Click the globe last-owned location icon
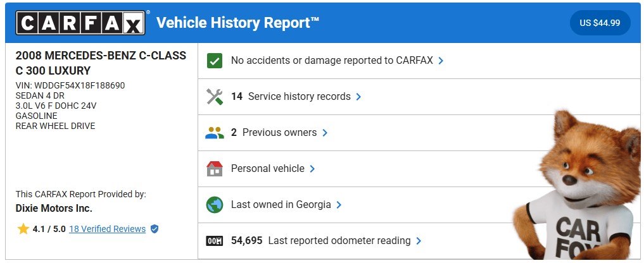This screenshot has width=644, height=263. coord(215,205)
